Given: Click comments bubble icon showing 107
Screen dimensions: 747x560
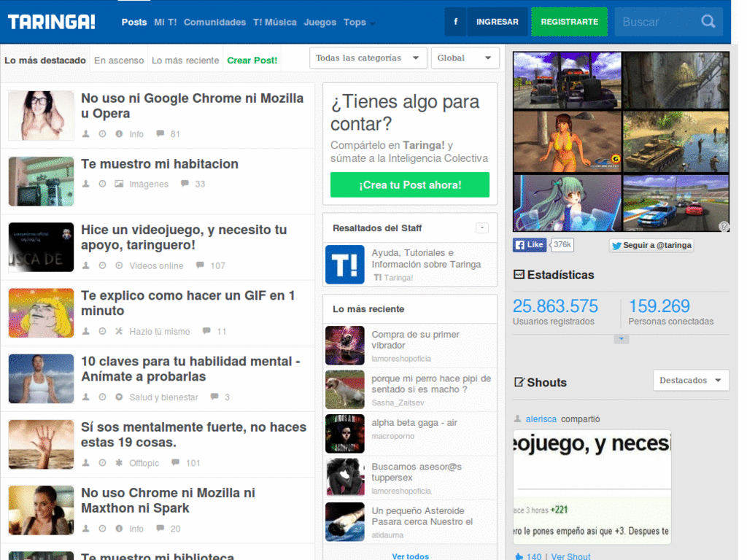Looking at the screenshot, I should (x=200, y=265).
